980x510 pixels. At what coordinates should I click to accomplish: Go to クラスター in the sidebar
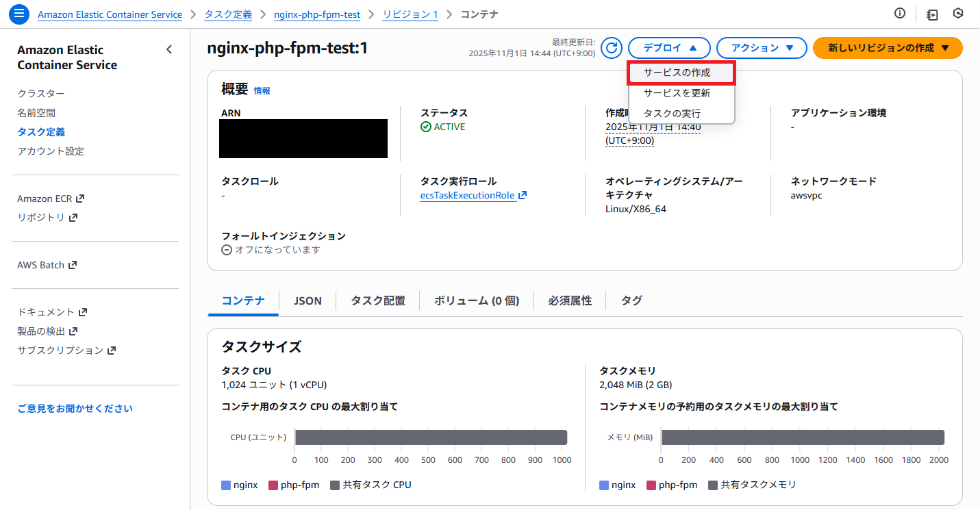pos(41,94)
